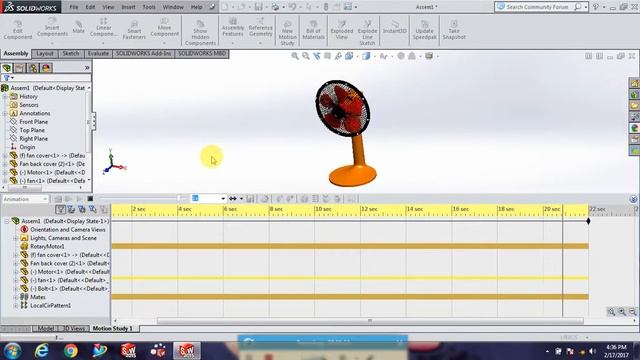Switch to the Sketch ribbon tab
Viewport: 640px width, 360px height.
point(71,53)
